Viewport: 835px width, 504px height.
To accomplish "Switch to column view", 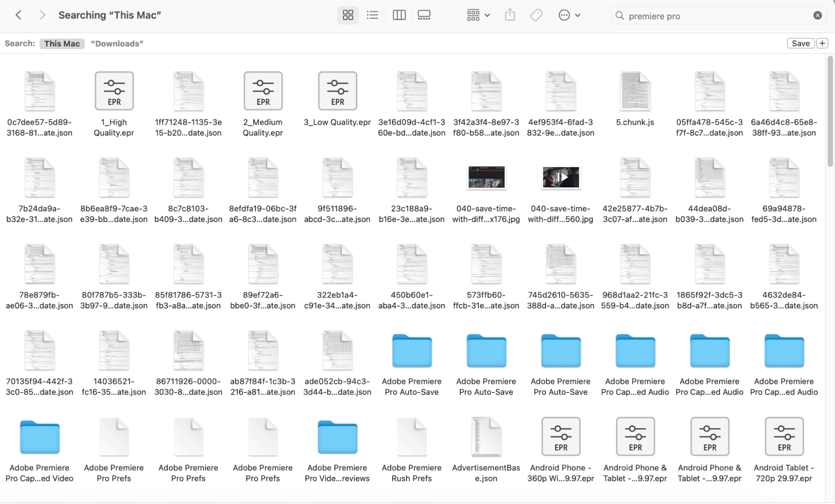I will pos(399,15).
